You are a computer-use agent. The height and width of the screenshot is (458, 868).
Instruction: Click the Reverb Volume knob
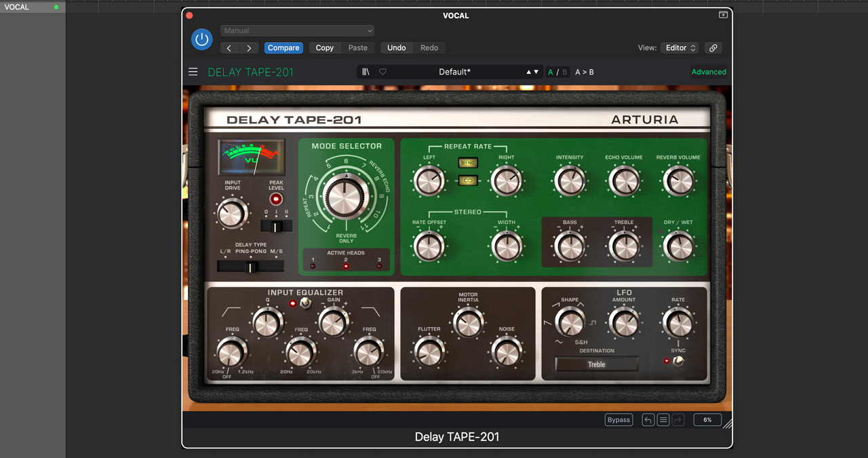click(678, 181)
